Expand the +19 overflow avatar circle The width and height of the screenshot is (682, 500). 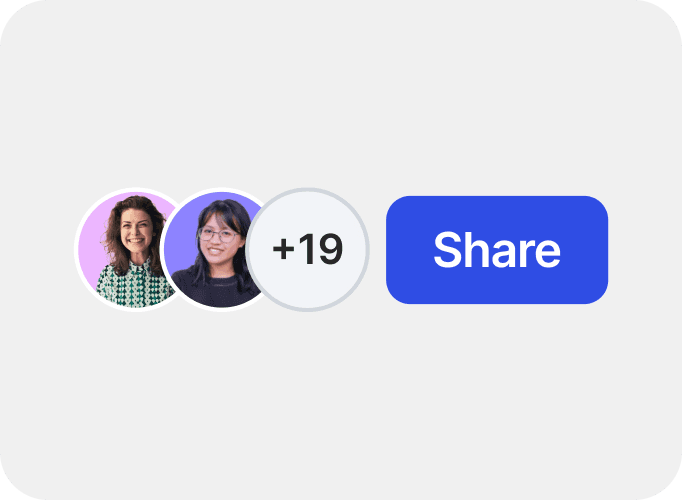308,250
